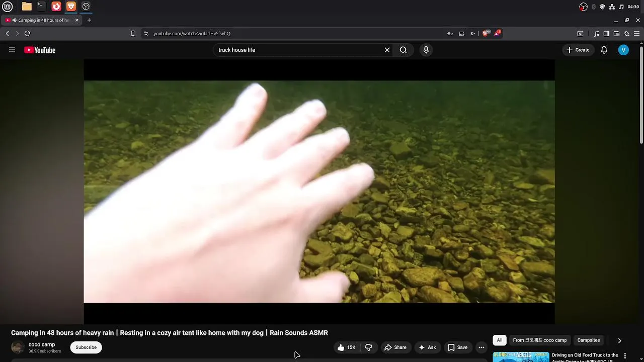The width and height of the screenshot is (644, 362).
Task: Clear the YouTube search text
Action: click(387, 50)
